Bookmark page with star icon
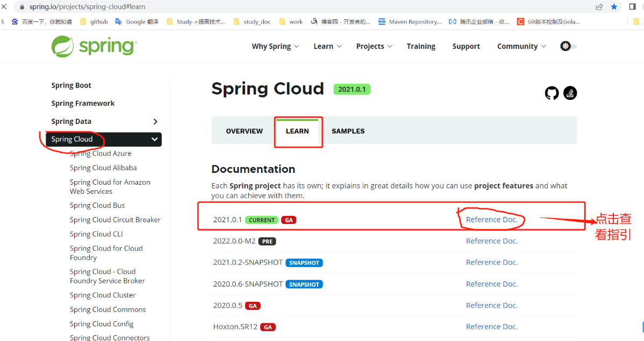The width and height of the screenshot is (644, 341). 614,6
